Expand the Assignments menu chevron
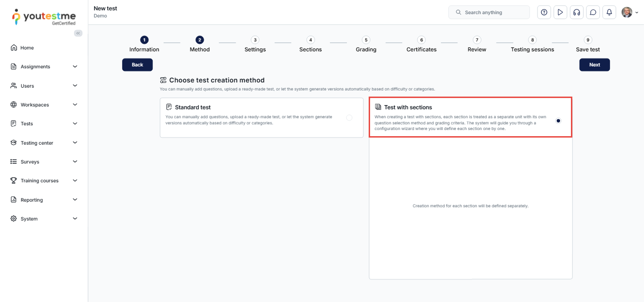 (75, 66)
